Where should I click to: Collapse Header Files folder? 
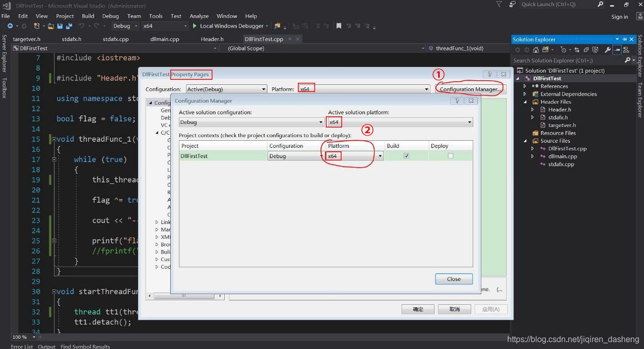pyautogui.click(x=525, y=102)
